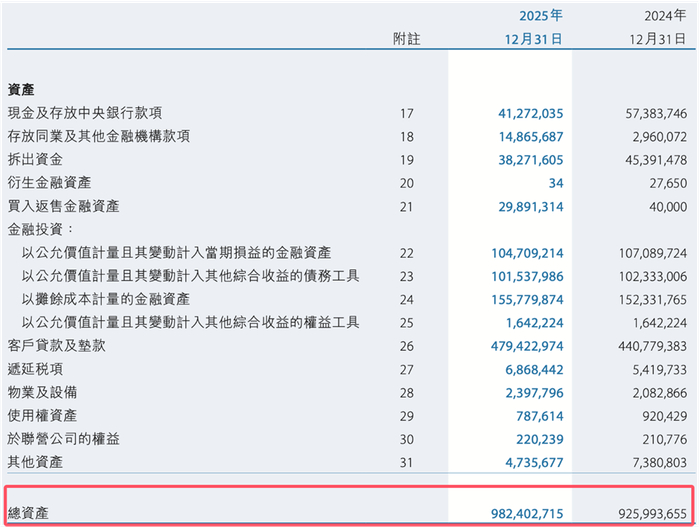Screen dimensions: 700x528
Task: Select value 2,960,072
Action: coord(659,137)
